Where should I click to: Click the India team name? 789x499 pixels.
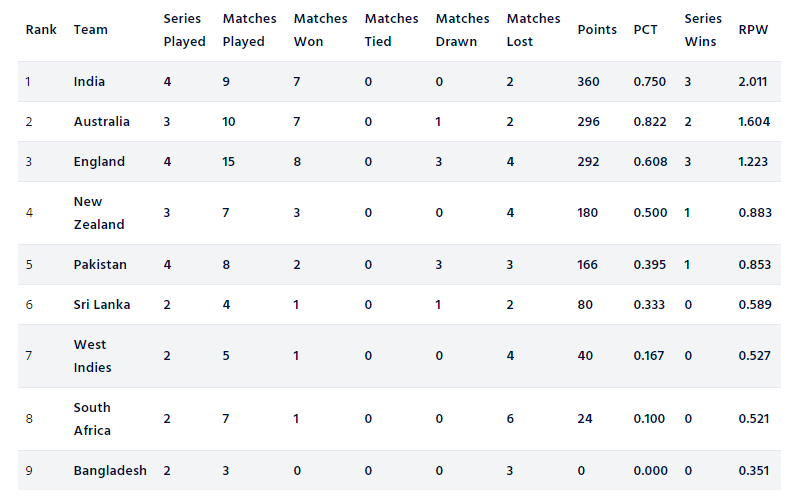click(x=89, y=81)
